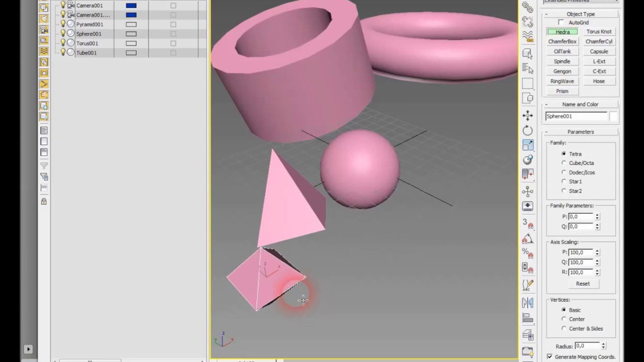
Task: Click the Axis Scaling R spinner arrows
Action: (597, 272)
